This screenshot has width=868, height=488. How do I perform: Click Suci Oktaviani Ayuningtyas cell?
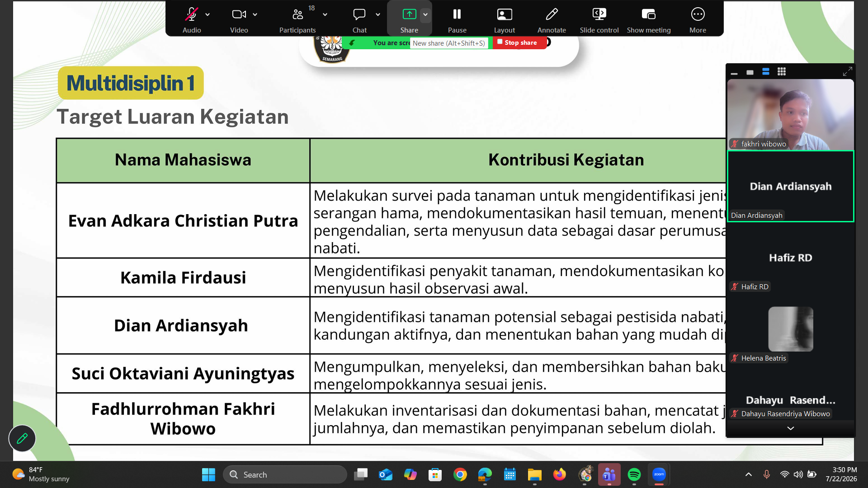[183, 373]
